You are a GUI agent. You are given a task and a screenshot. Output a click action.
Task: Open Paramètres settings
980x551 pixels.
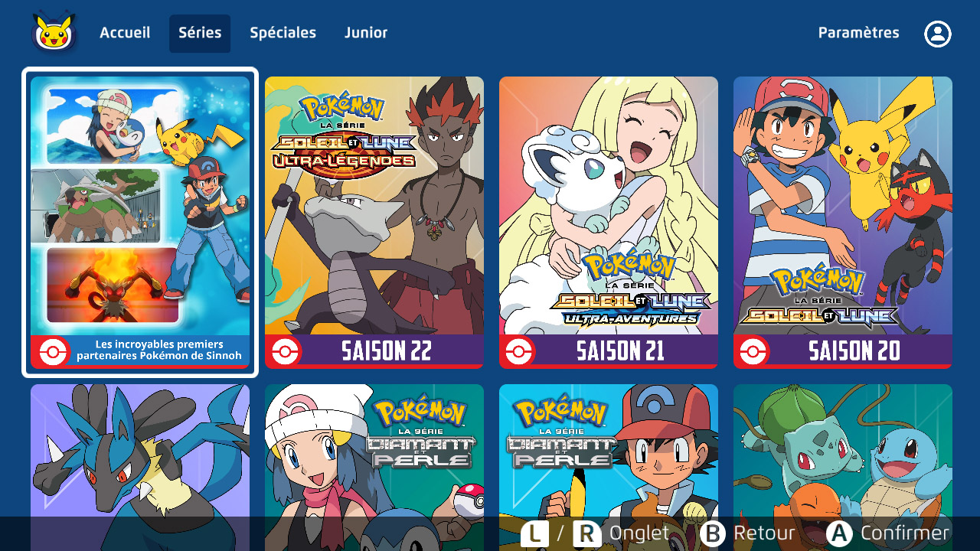pyautogui.click(x=858, y=34)
